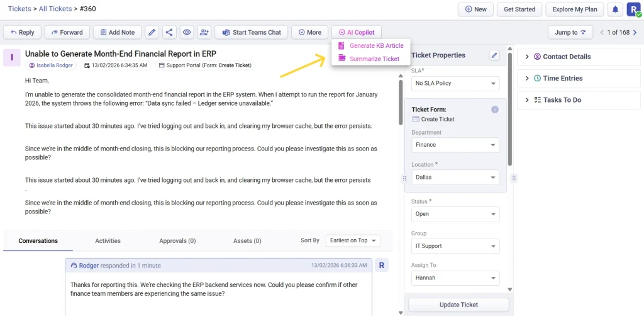Click Add Note button
This screenshot has height=316, width=644.
coord(117,33)
